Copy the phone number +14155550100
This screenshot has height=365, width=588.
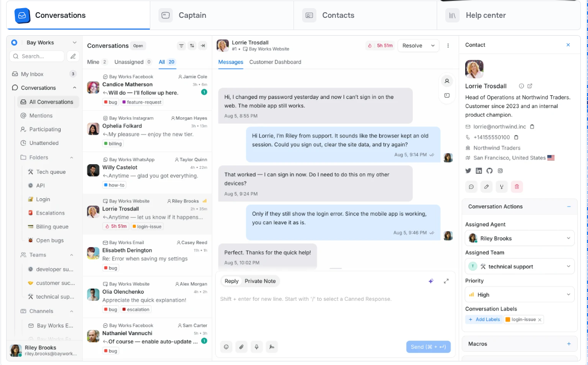pos(516,137)
